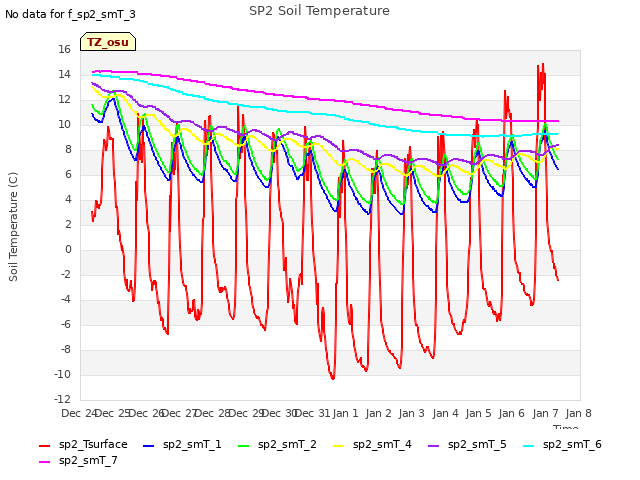Click the TZ_osu annotation label

pos(108,42)
